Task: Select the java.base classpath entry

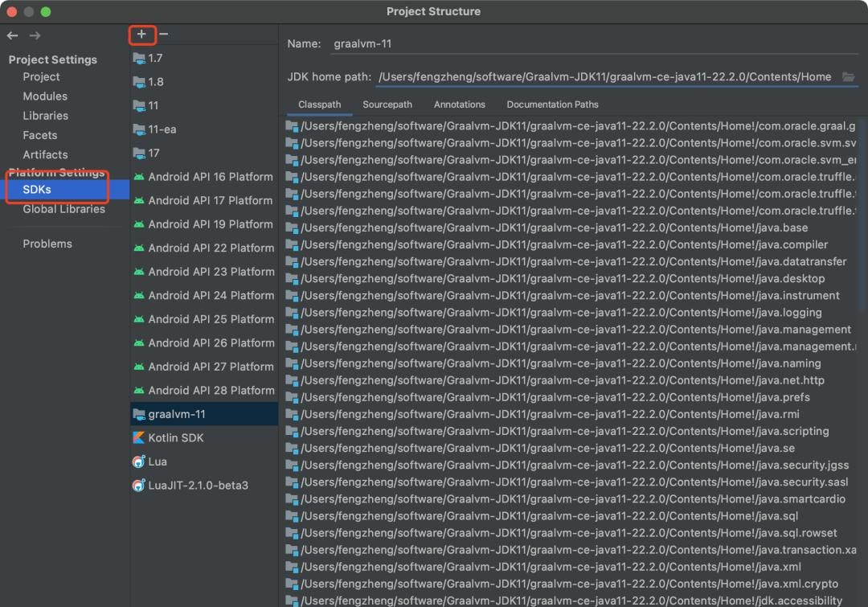Action: (554, 228)
